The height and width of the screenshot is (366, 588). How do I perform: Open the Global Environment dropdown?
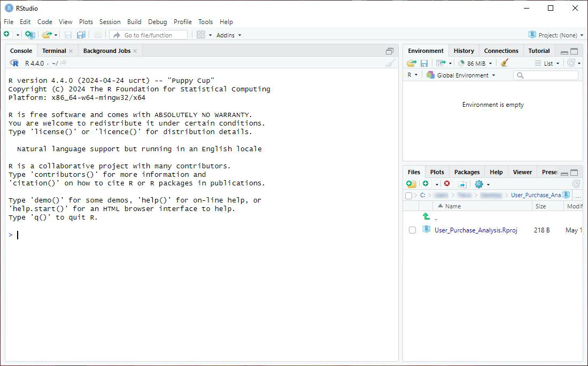[x=461, y=75]
